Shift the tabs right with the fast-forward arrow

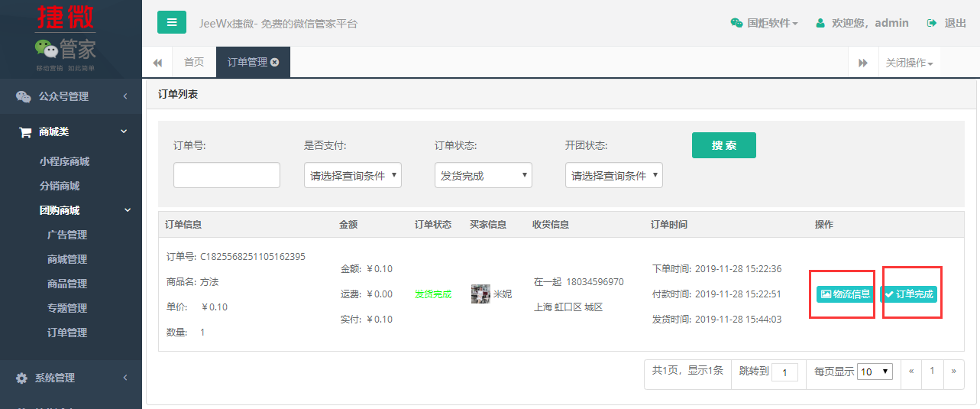(863, 63)
